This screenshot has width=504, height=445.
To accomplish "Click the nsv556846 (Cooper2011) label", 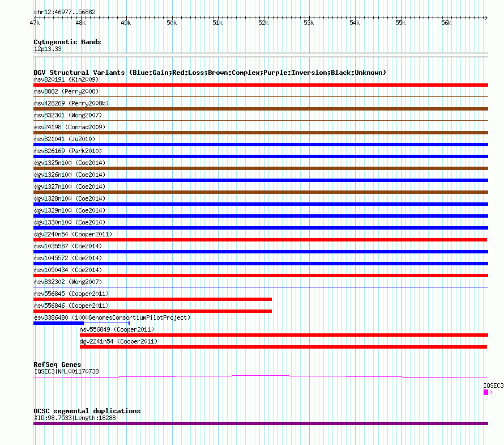I will click(x=71, y=306).
